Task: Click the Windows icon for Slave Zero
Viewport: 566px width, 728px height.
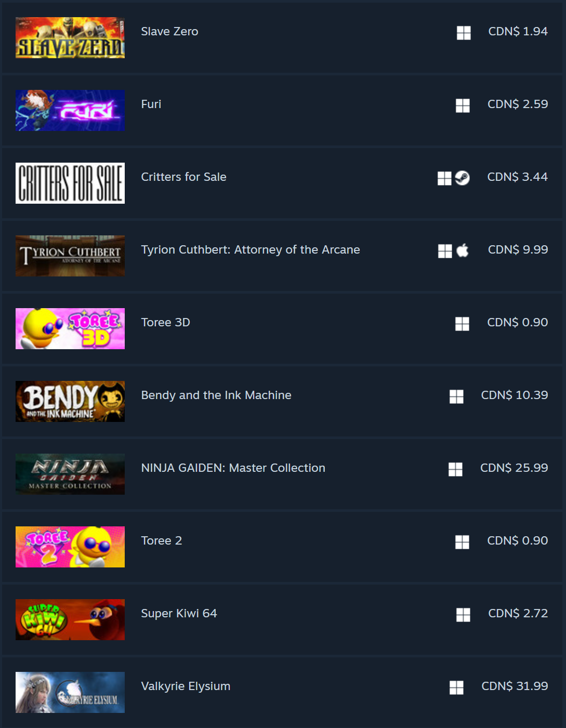Action: (464, 33)
